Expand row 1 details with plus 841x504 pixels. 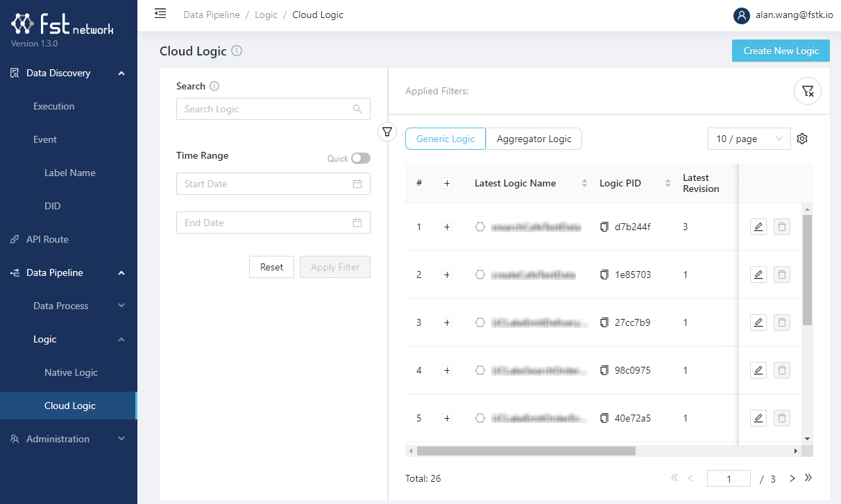click(447, 227)
